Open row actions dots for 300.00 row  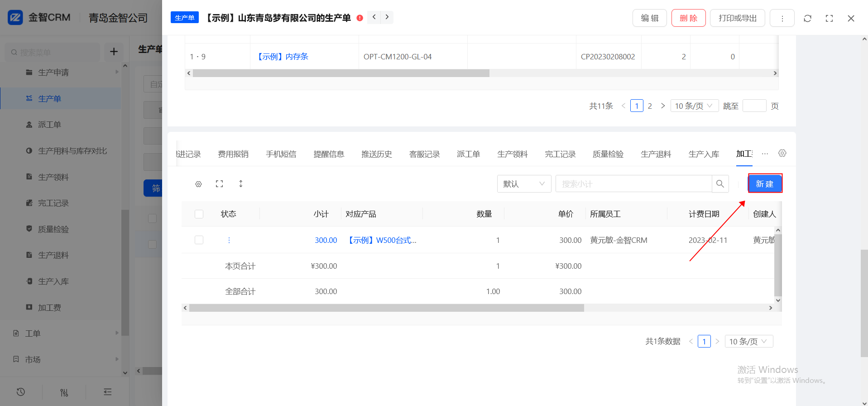click(229, 240)
